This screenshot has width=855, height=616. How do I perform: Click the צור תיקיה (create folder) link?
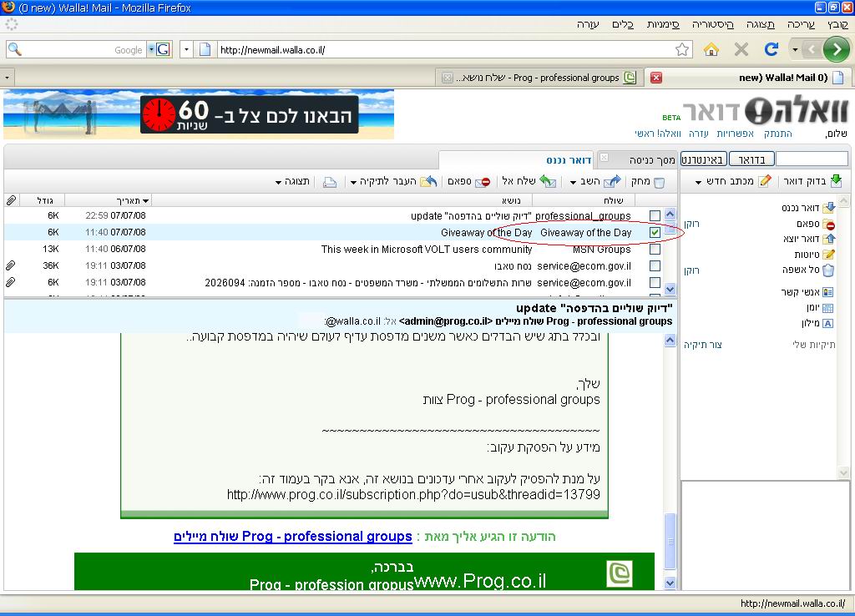pyautogui.click(x=703, y=345)
